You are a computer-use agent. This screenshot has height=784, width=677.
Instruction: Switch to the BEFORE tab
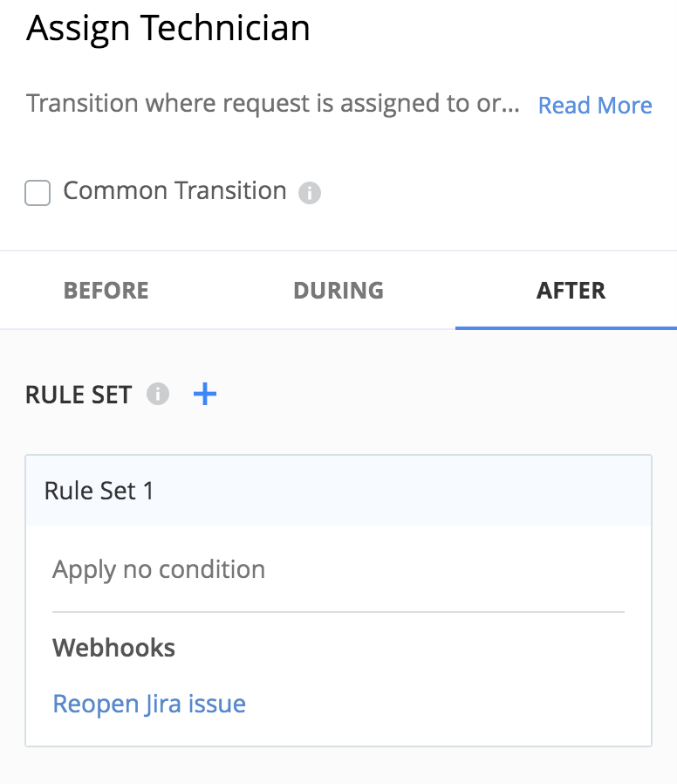click(106, 291)
